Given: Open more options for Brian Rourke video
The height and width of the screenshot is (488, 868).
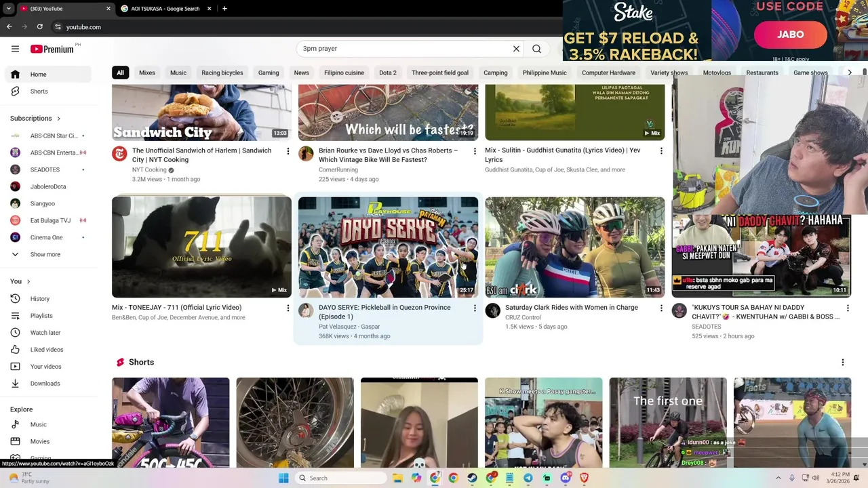Looking at the screenshot, I should pyautogui.click(x=475, y=151).
